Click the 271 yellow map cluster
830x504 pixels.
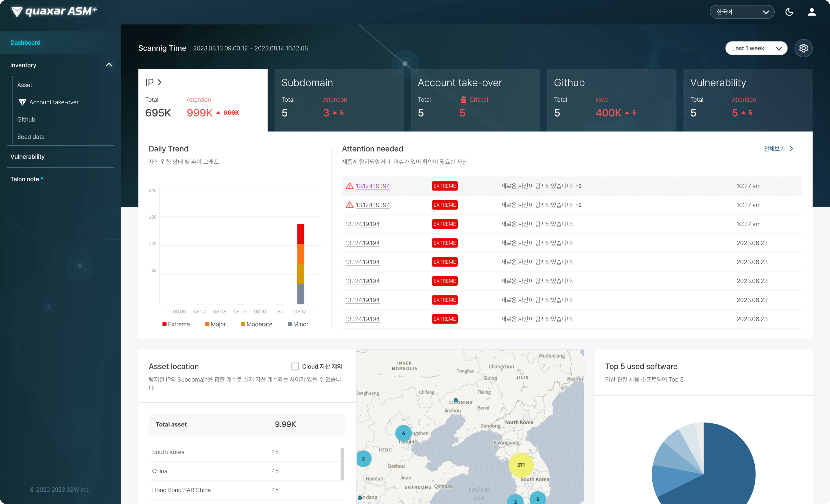pyautogui.click(x=521, y=465)
